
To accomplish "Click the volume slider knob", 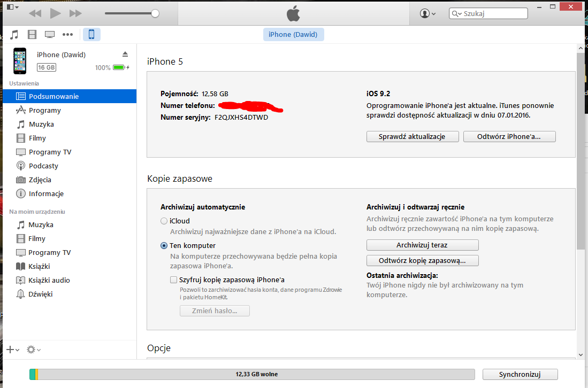I will point(155,13).
